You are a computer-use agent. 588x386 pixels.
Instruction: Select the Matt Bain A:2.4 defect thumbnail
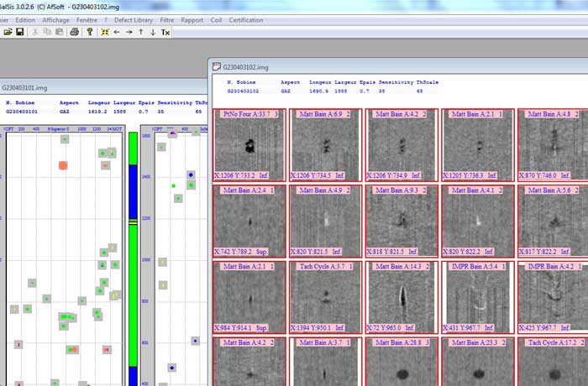point(249,221)
